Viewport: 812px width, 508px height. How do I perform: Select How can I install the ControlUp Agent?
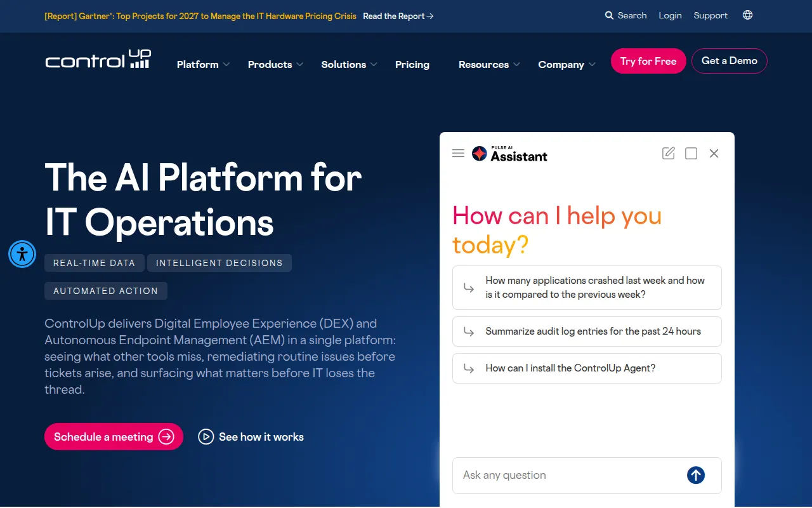point(587,368)
